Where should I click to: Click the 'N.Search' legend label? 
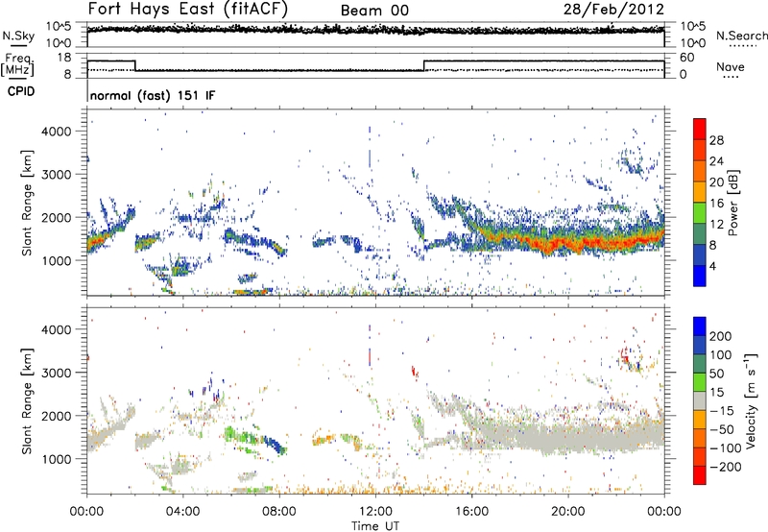pos(741,36)
